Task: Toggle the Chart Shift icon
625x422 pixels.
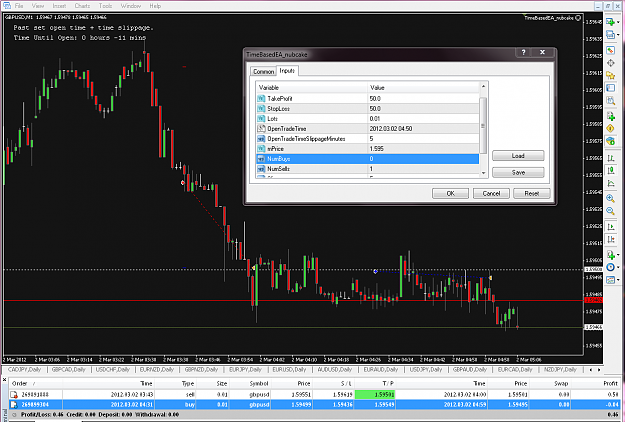Action: 610,239
